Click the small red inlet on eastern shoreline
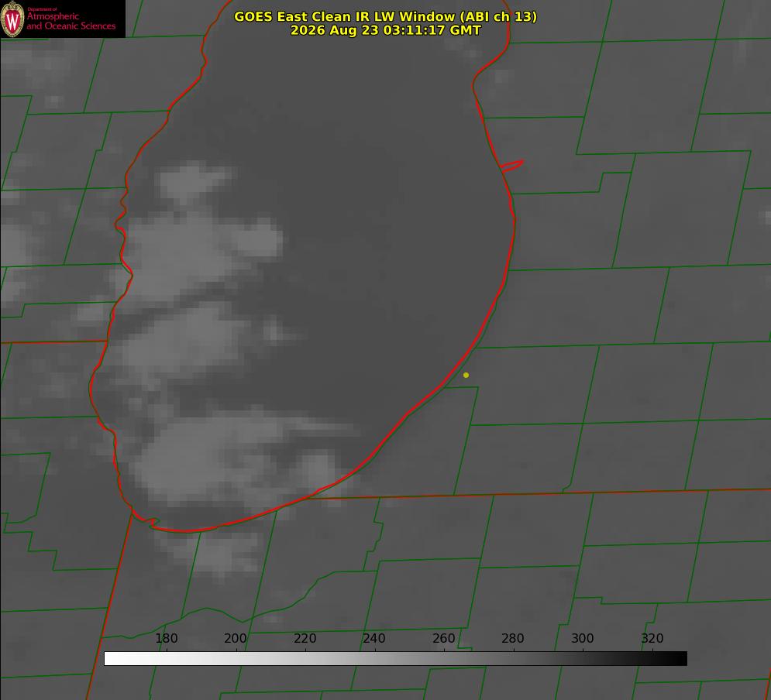This screenshot has width=771, height=700. (512, 166)
